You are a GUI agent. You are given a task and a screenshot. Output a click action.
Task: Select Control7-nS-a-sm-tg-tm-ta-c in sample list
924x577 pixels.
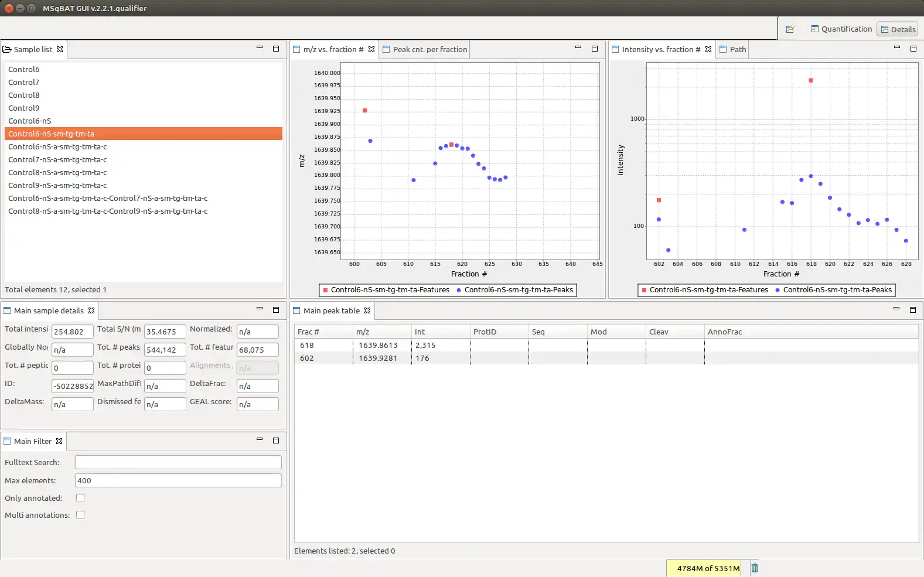click(x=57, y=160)
